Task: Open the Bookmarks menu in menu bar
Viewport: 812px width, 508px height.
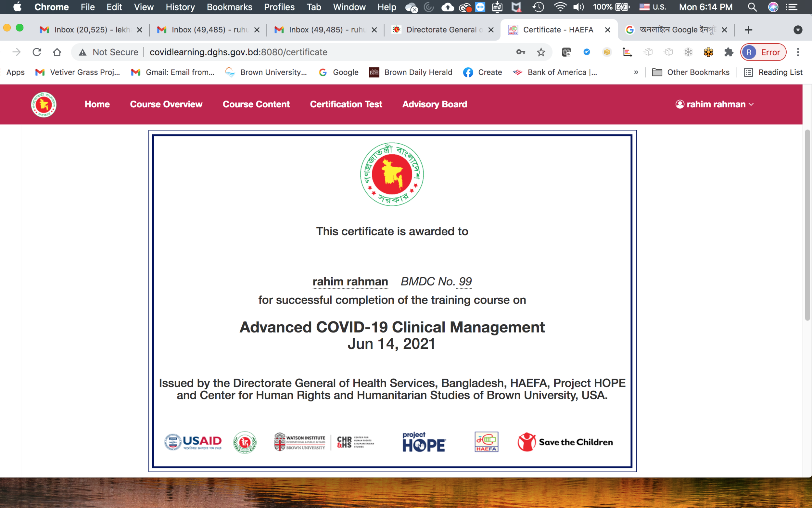Action: pos(230,7)
